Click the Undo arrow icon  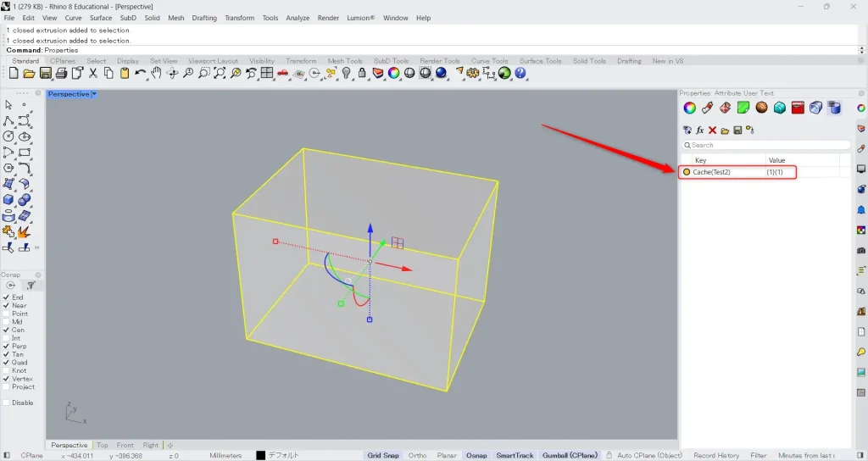(x=140, y=74)
